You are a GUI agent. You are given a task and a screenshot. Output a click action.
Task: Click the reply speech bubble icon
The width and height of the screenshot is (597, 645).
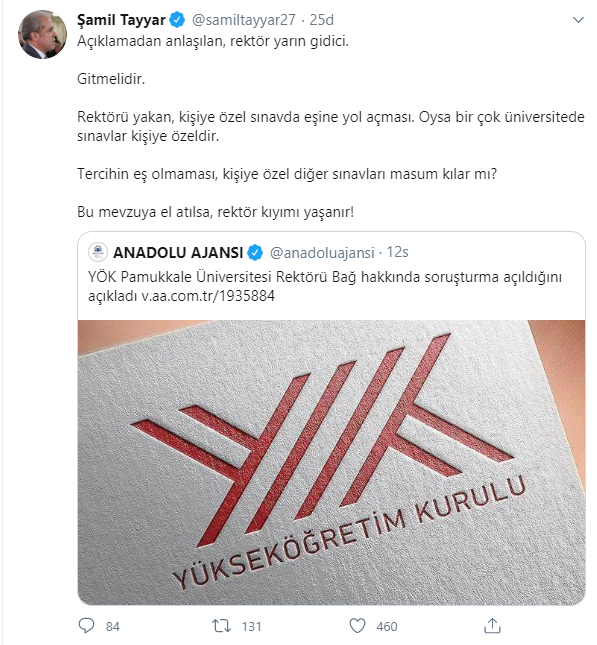(x=86, y=626)
